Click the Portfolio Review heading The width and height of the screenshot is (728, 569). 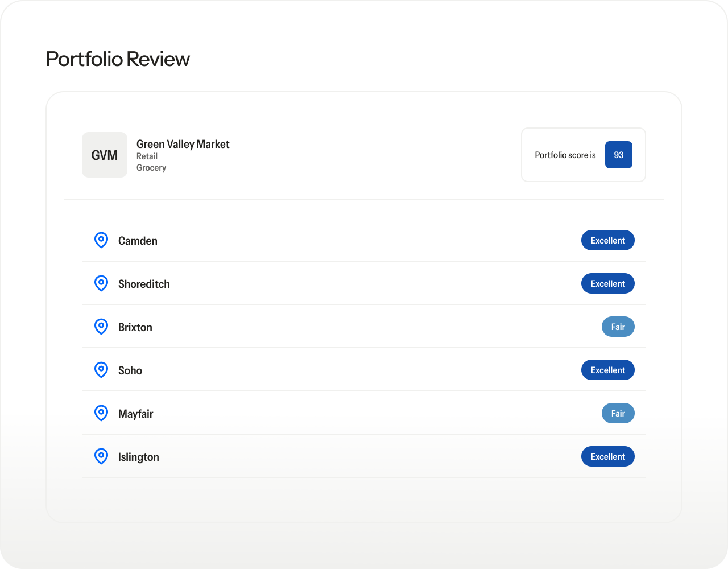pos(118,59)
